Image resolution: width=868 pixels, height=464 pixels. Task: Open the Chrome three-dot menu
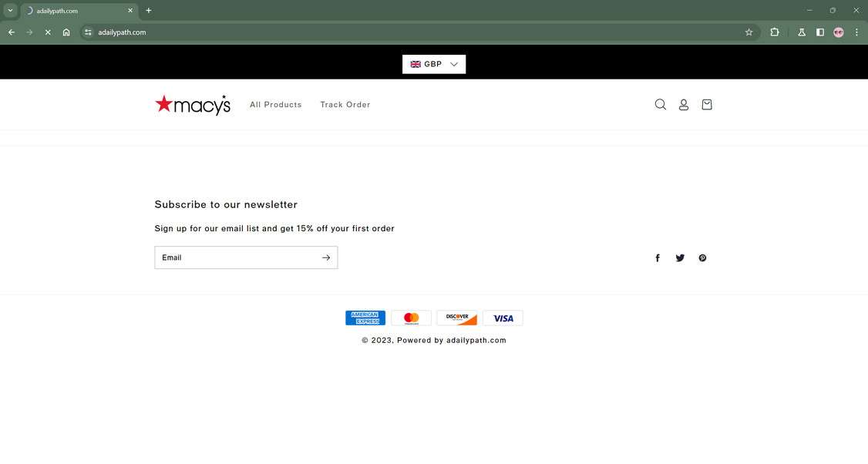click(856, 32)
